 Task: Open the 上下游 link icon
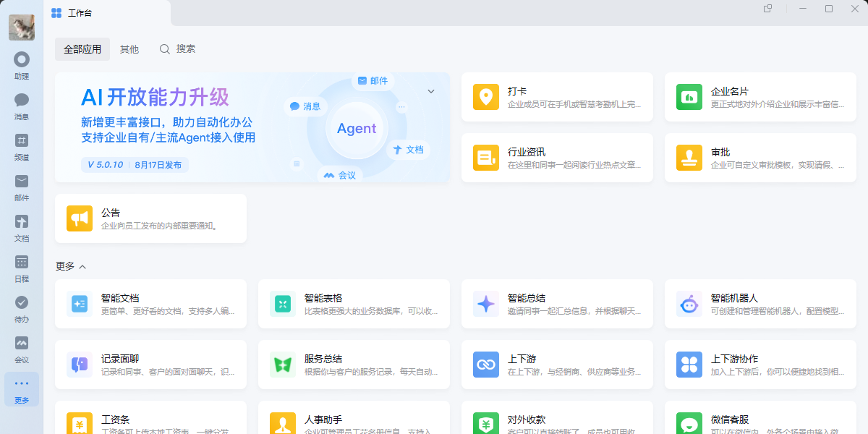(486, 365)
